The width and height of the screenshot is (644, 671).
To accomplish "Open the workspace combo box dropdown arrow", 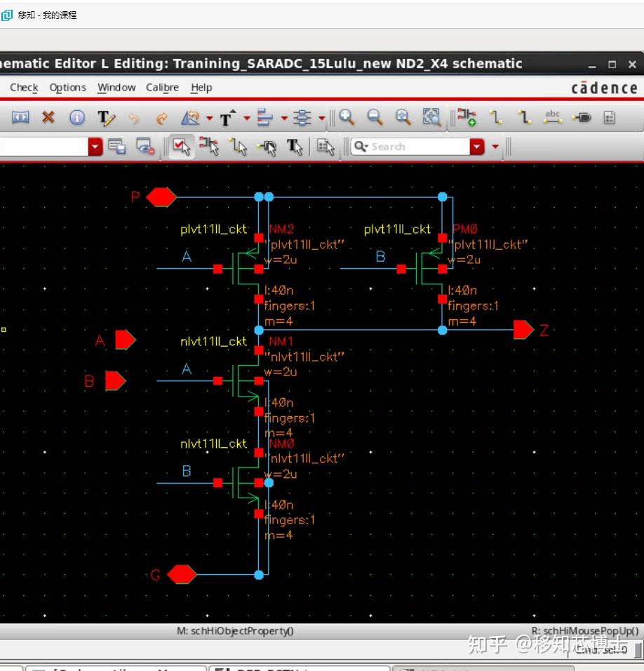I will coord(95,147).
